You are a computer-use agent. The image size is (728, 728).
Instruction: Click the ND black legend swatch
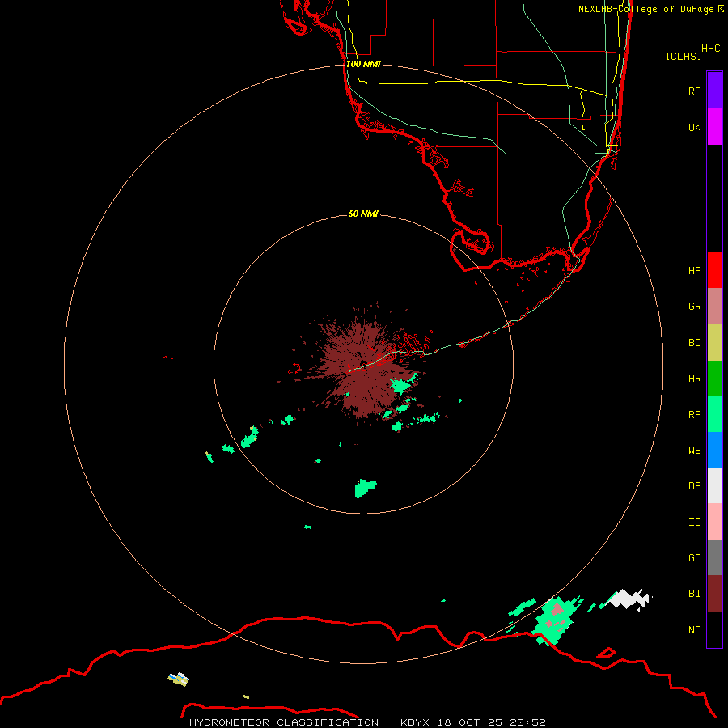[714, 629]
